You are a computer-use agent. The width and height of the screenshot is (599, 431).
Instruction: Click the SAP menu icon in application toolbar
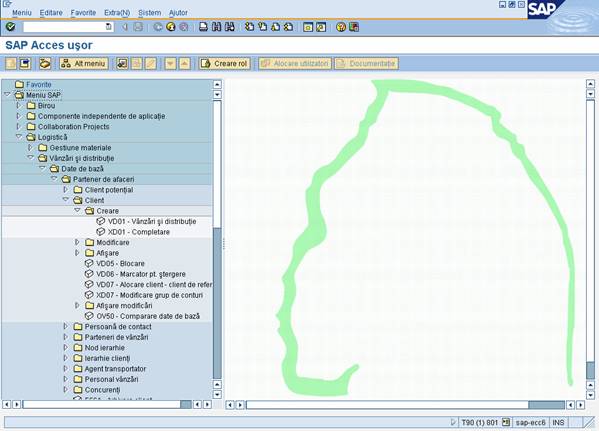pos(25,63)
